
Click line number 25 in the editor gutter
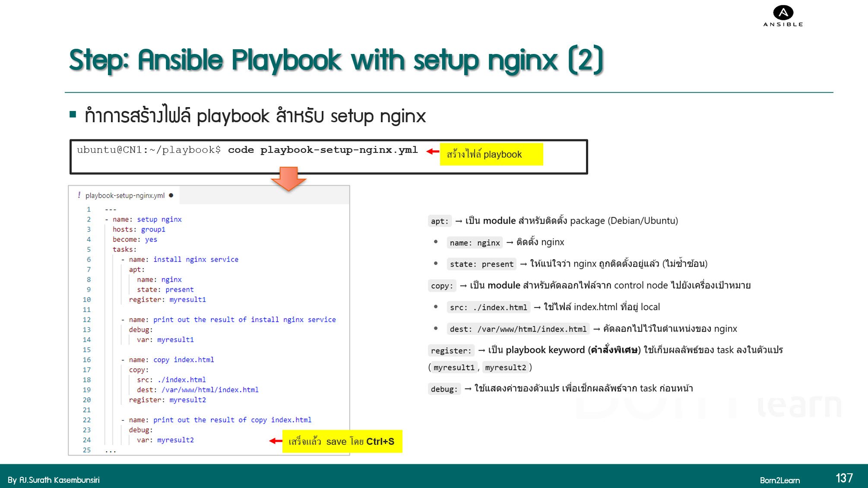coord(87,450)
